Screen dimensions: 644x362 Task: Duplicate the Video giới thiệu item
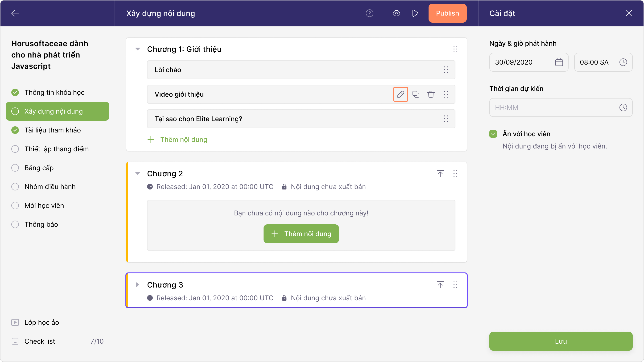(416, 94)
